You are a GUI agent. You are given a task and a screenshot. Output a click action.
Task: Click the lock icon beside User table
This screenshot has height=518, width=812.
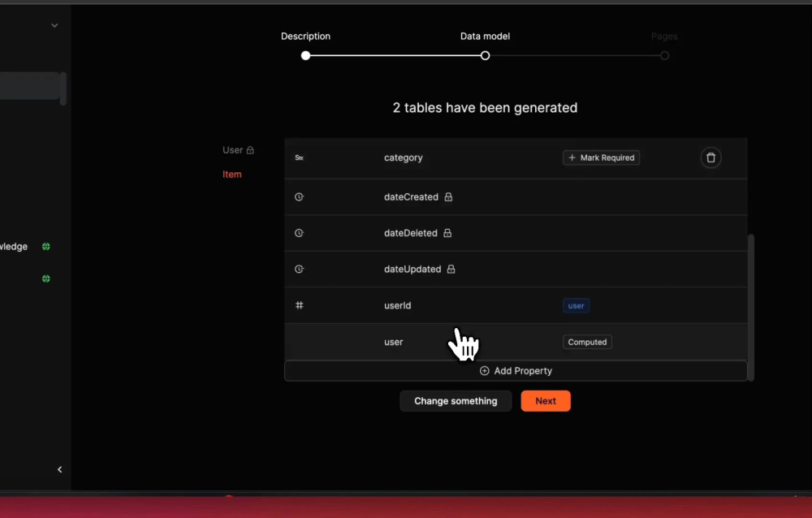coord(250,150)
